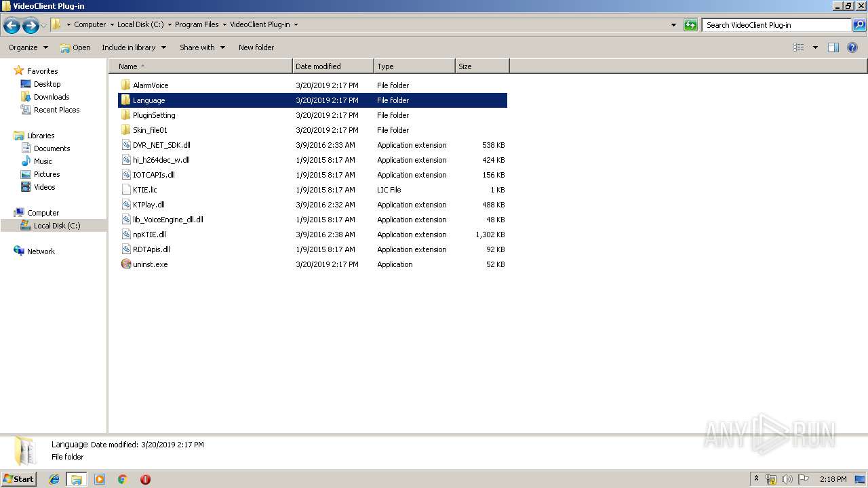Select the IOTCAPIs.dll file name
This screenshot has height=488, width=868.
point(153,175)
